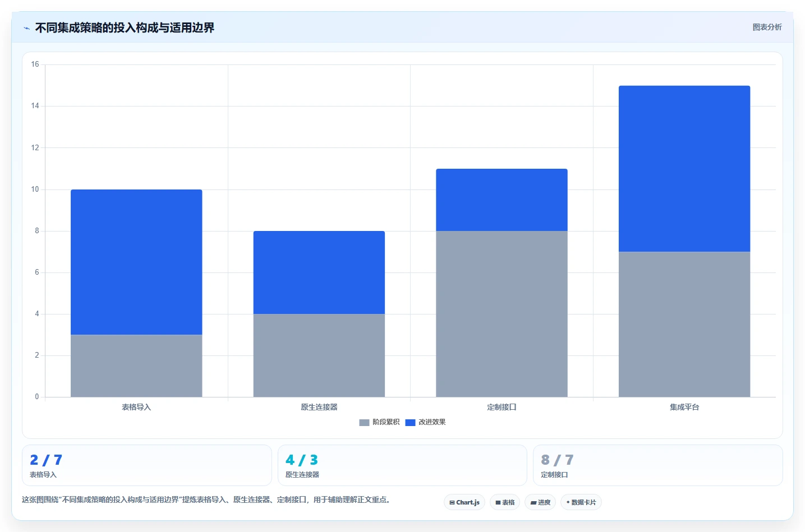This screenshot has height=532, width=805.
Task: Click the 图表分析 label in header
Action: 767,27
